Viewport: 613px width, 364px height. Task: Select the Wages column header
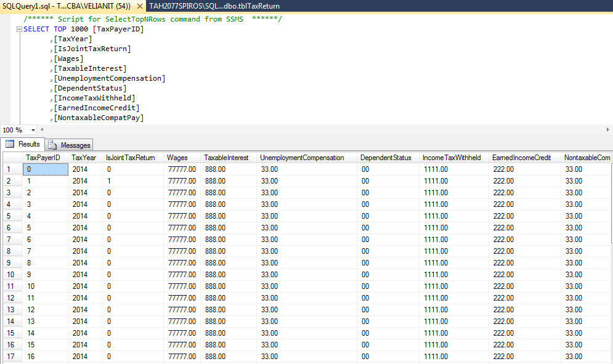(x=182, y=158)
